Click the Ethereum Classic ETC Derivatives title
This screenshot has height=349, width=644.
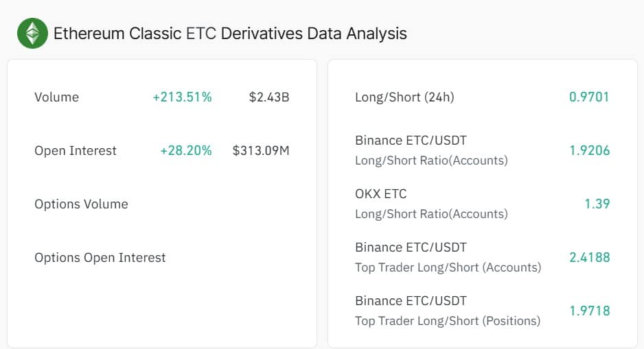pos(230,33)
